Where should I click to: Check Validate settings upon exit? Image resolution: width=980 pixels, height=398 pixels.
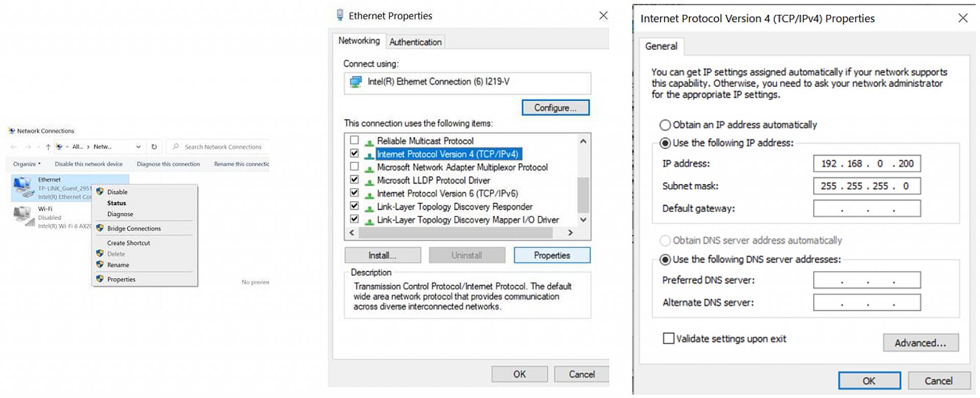pyautogui.click(x=668, y=338)
